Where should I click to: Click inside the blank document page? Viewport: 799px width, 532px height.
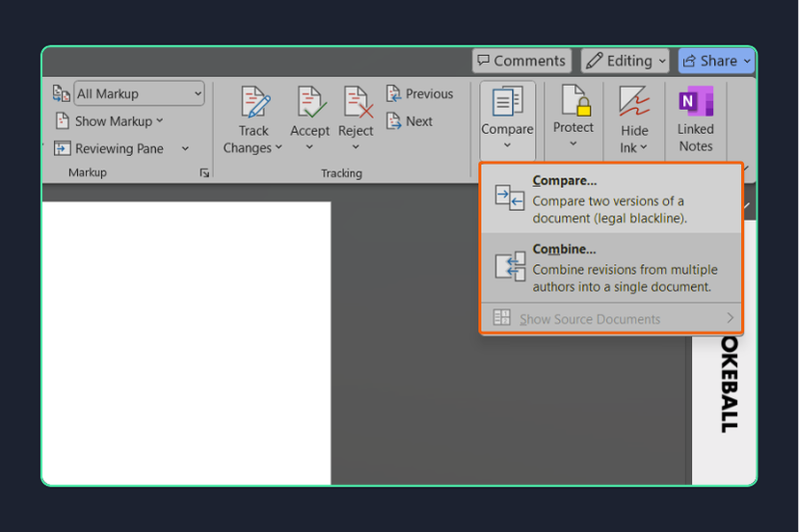(x=187, y=343)
